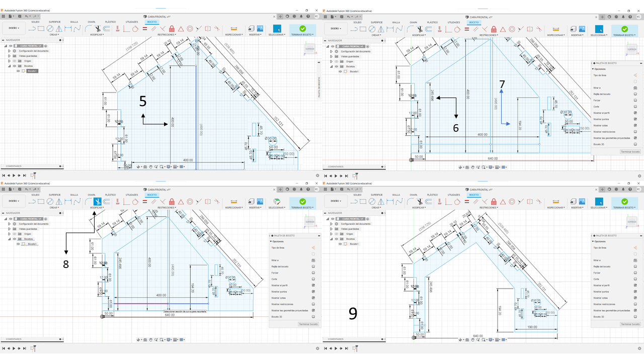Viewport: 644px width, 362px height.
Task: Enable Mostrar restricciones in bottom-left window palette
Action: [313, 304]
